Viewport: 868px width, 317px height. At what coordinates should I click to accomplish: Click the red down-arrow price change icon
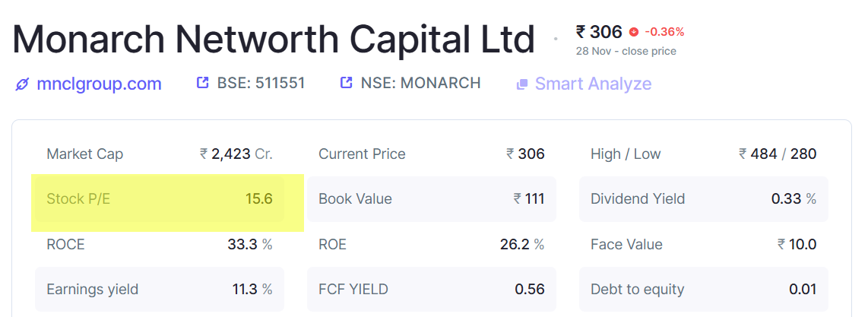tap(634, 32)
